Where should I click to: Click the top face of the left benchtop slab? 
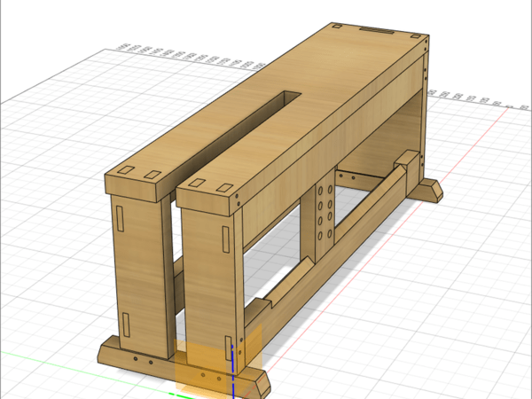click(x=213, y=124)
